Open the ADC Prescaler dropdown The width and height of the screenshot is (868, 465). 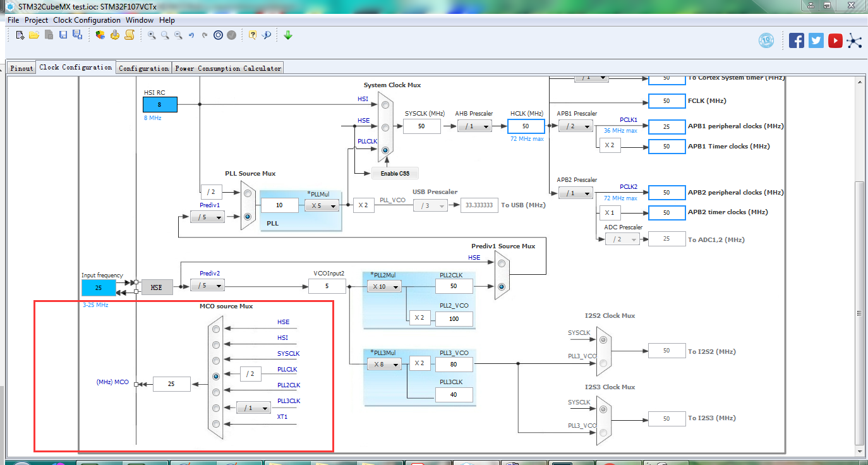click(622, 238)
